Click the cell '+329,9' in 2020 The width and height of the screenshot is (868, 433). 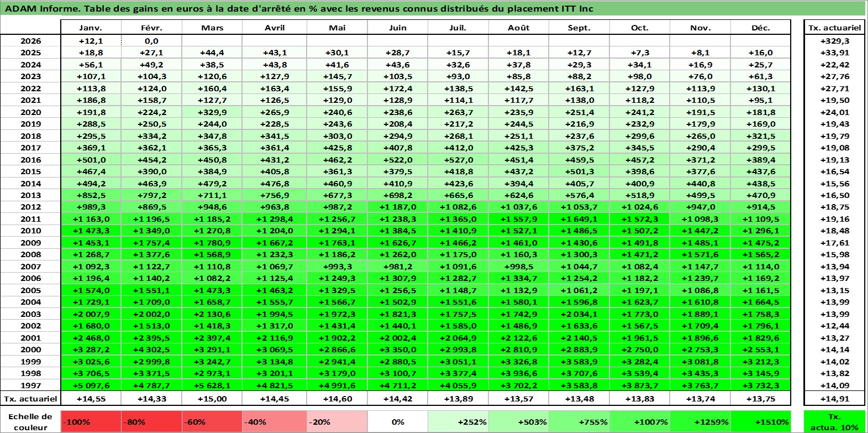(x=212, y=112)
